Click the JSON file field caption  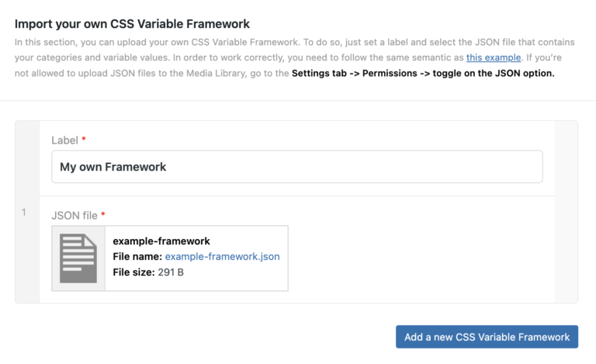(74, 215)
